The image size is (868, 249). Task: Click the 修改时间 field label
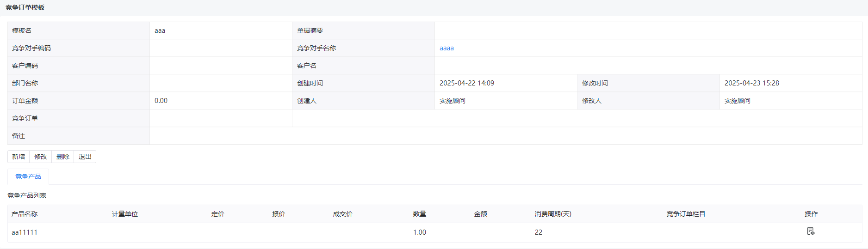(595, 83)
